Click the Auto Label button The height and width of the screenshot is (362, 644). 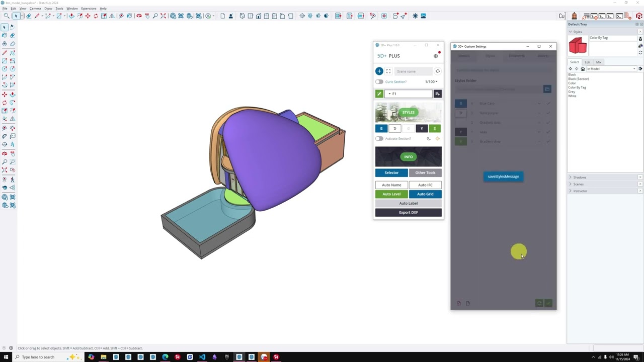click(409, 203)
